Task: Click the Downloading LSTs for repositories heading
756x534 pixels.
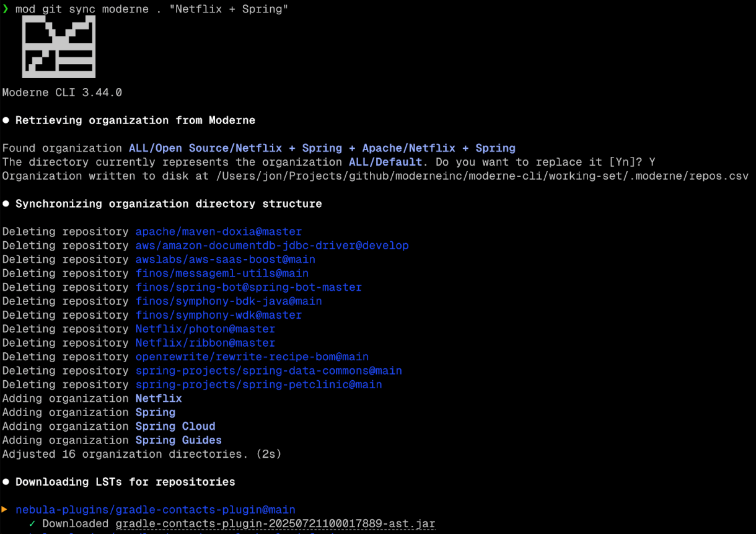Action: [125, 482]
